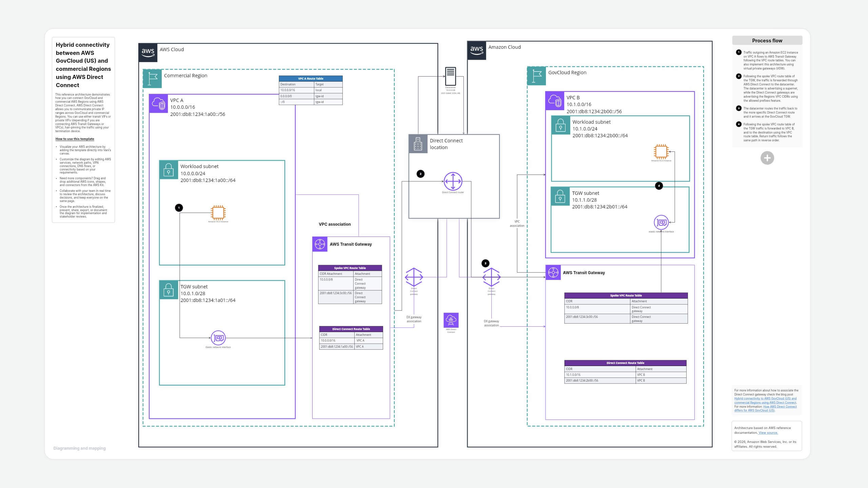The width and height of the screenshot is (868, 488).
Task: Click the "::/0" destination cell
Action: pos(296,102)
